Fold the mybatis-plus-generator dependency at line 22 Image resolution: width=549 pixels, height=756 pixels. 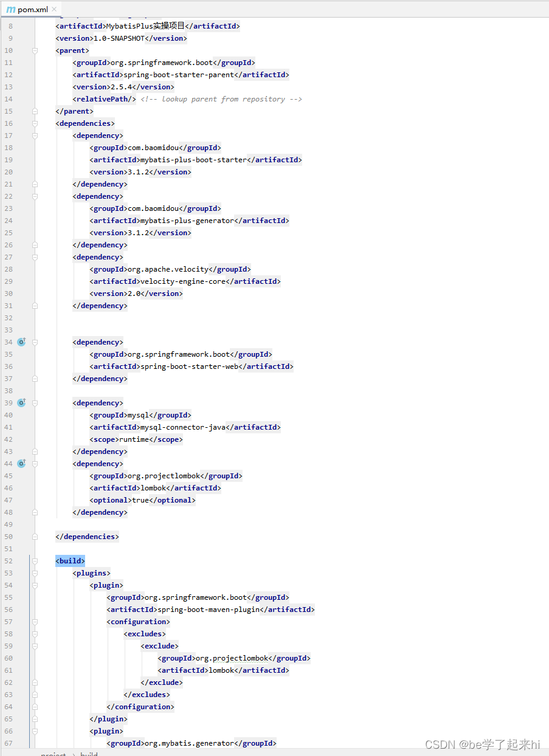pyautogui.click(x=35, y=196)
